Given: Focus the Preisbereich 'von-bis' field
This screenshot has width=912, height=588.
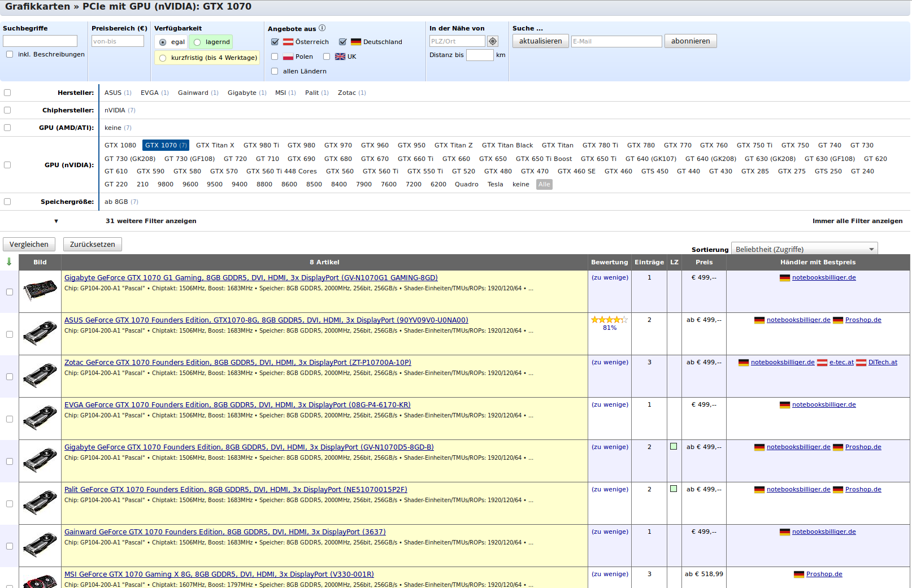Looking at the screenshot, I should 118,41.
